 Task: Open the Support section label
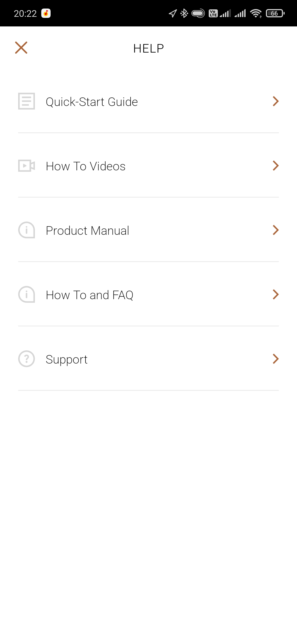(x=67, y=359)
